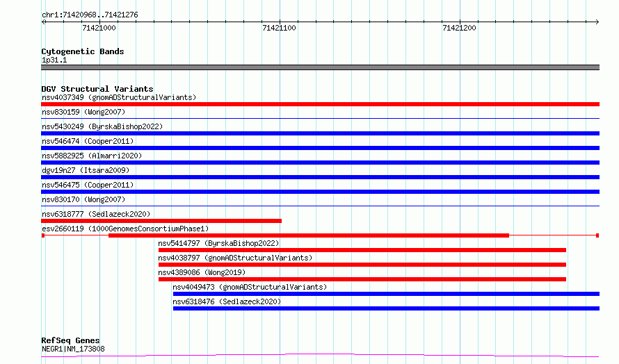
Task: Click dgv19n27 (Itsara2009) variant label
Action: [x=86, y=170]
